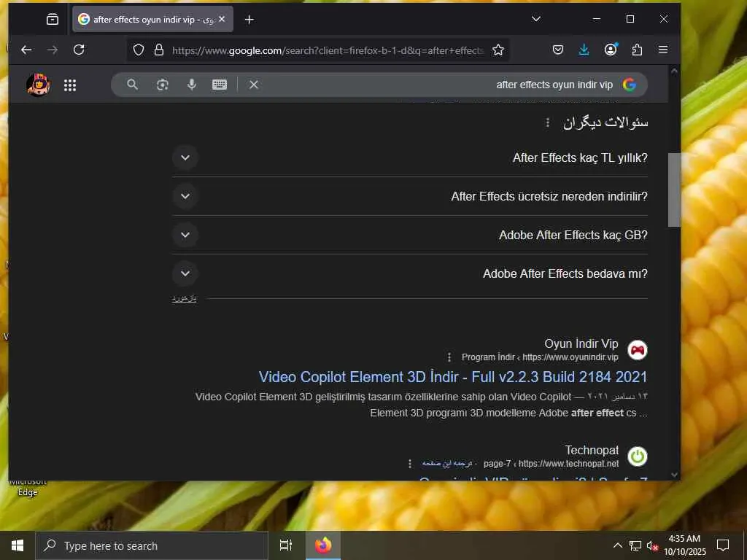The width and height of the screenshot is (747, 560).
Task: Open Task View on taskbar
Action: pyautogui.click(x=286, y=545)
